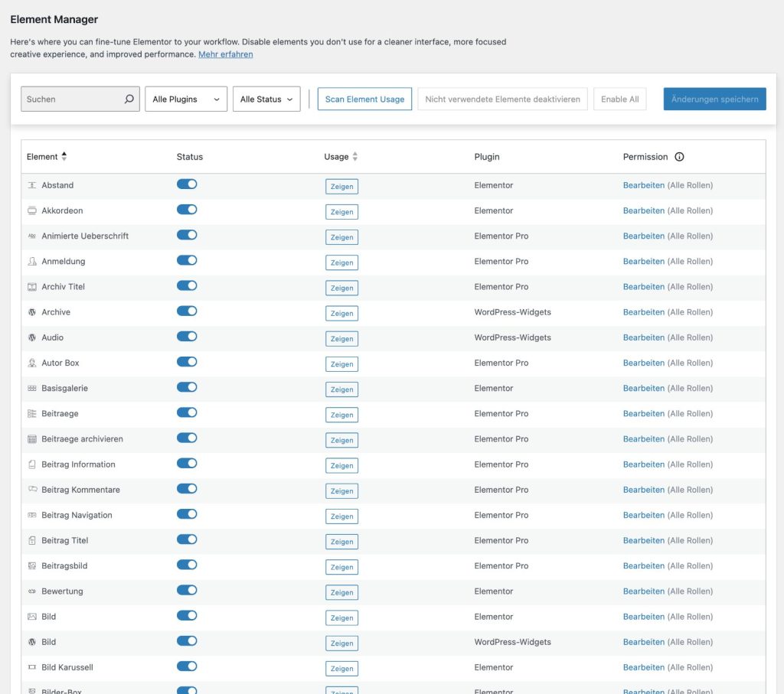Click the Beitraege archivieren widget icon
Viewport: 784px width, 694px height.
pos(32,439)
